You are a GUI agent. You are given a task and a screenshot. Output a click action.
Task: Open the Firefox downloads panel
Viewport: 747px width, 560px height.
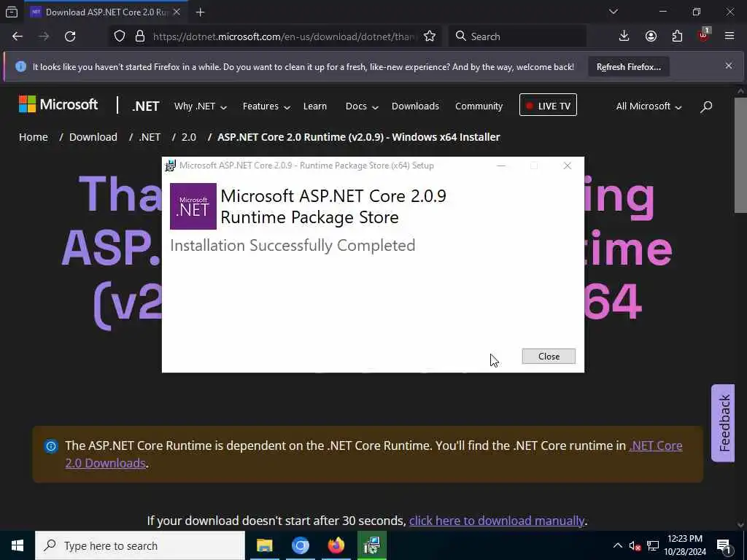click(624, 36)
